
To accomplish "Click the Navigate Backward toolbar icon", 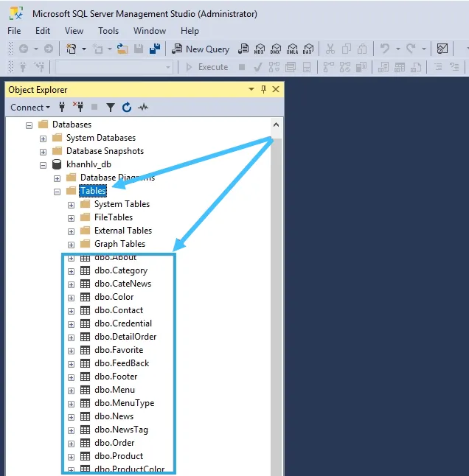I will point(24,49).
